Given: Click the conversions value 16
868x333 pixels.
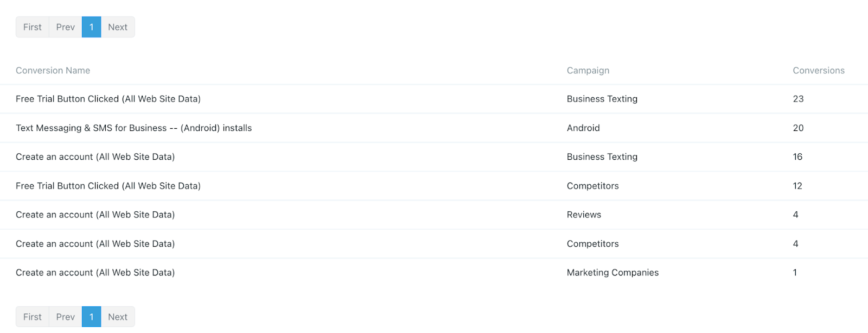Looking at the screenshot, I should (x=797, y=157).
